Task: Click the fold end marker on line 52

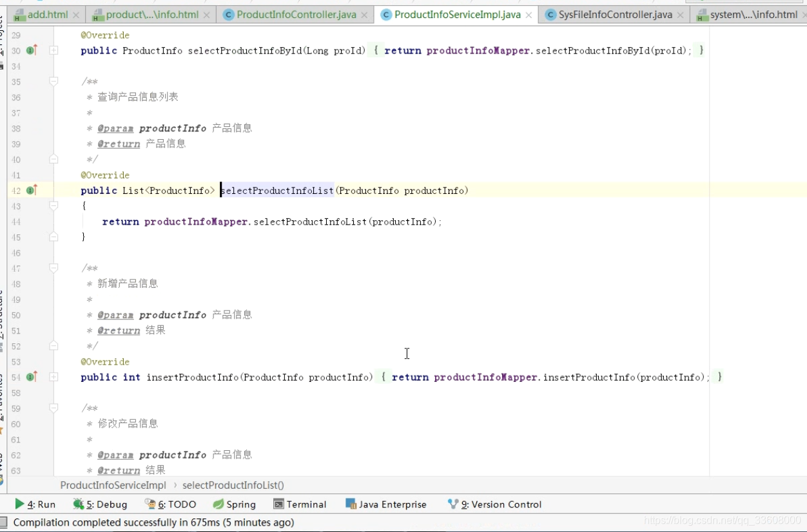Action: [x=54, y=346]
